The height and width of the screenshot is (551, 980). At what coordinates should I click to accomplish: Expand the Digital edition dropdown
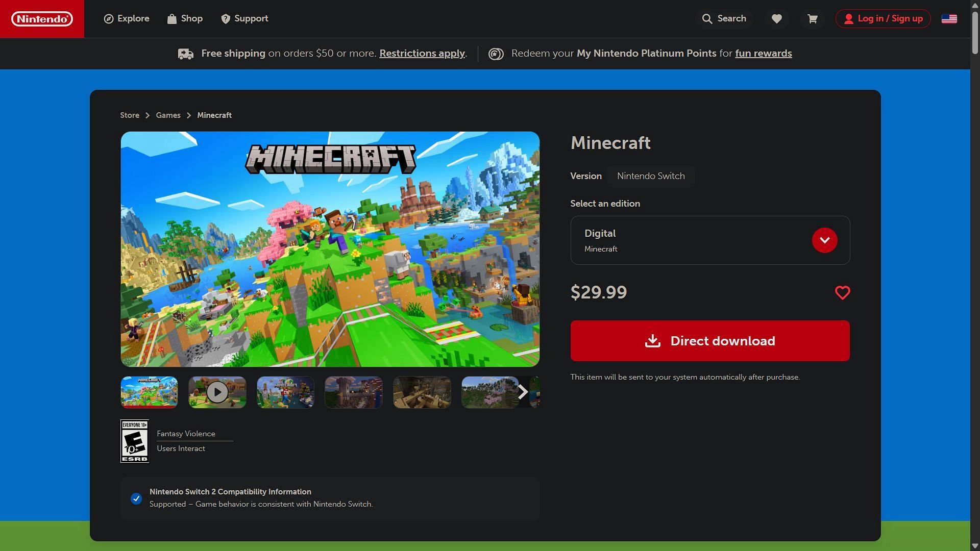point(824,240)
